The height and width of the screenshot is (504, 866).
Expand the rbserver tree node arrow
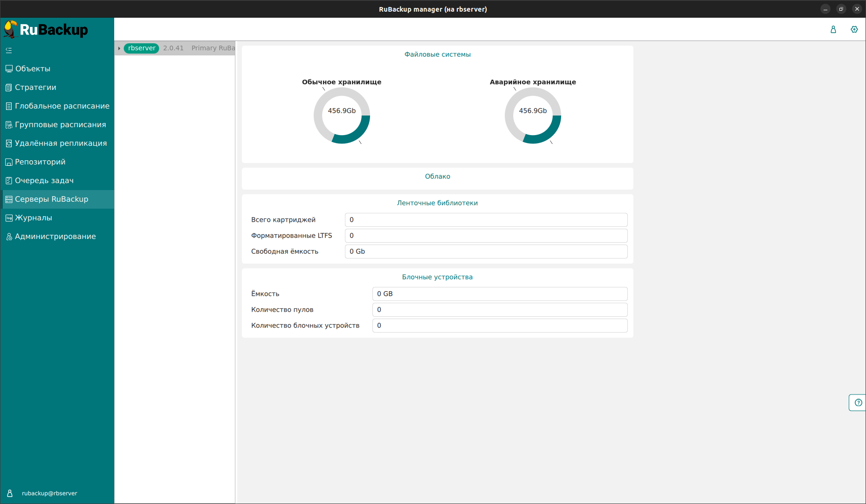click(119, 48)
